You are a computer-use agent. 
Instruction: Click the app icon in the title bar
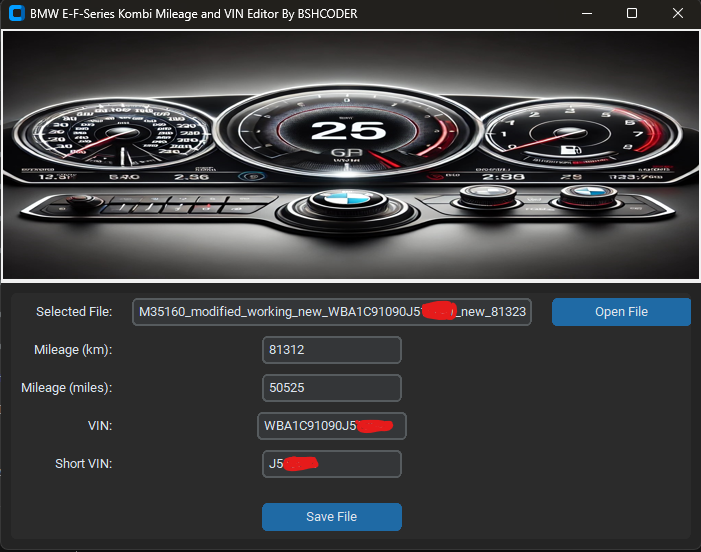pos(15,14)
